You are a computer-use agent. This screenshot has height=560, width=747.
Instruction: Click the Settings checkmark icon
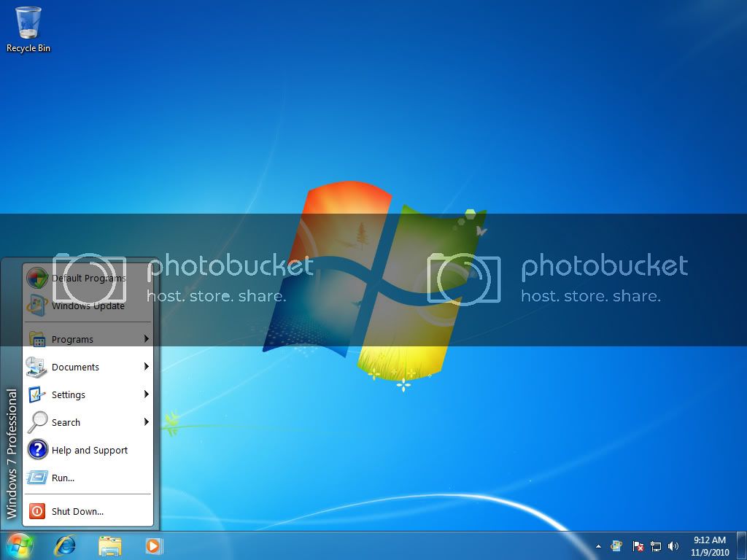[x=36, y=394]
